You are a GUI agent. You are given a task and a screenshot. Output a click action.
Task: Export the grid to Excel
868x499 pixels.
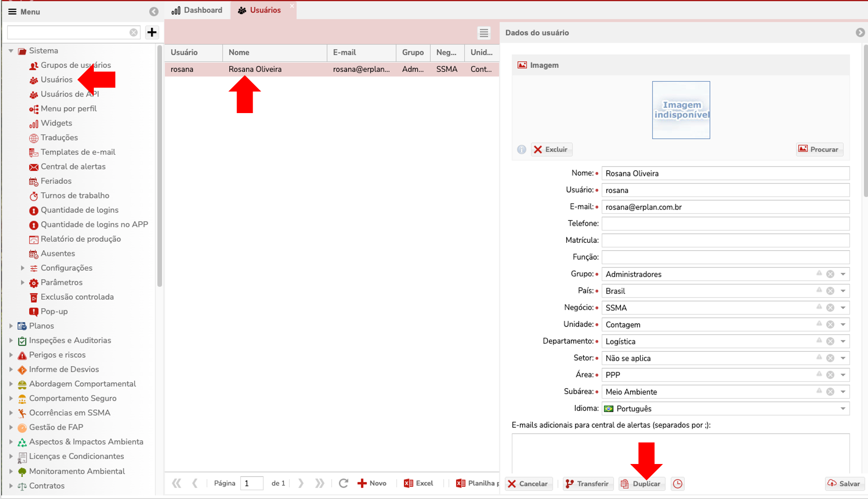click(418, 483)
